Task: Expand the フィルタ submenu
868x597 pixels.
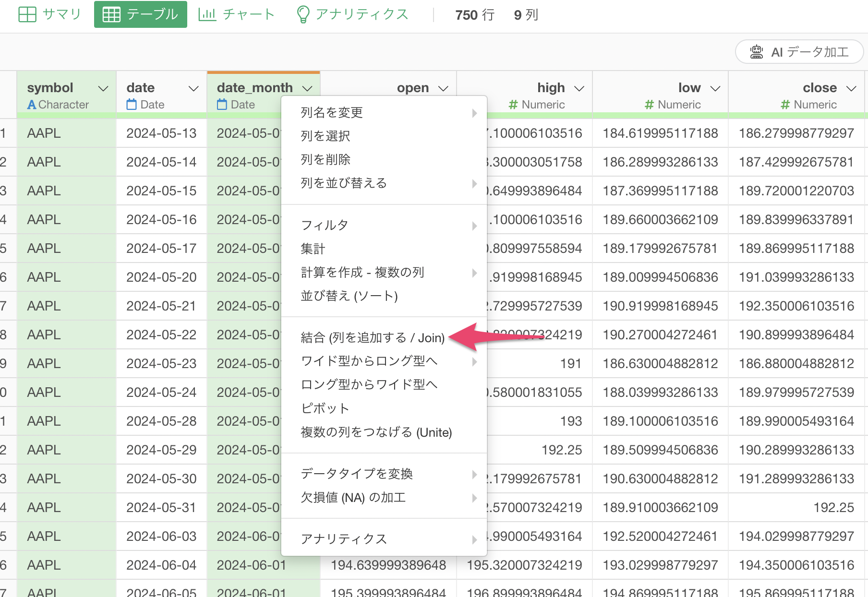Action: click(x=384, y=226)
